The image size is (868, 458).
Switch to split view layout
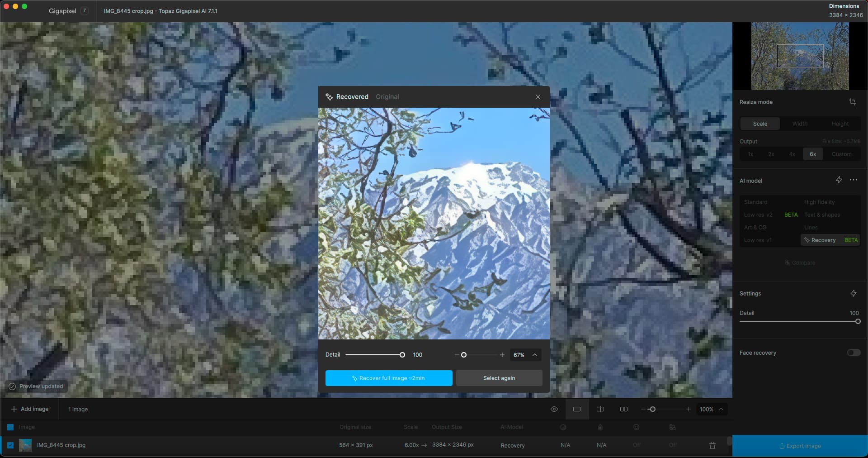[x=600, y=409]
